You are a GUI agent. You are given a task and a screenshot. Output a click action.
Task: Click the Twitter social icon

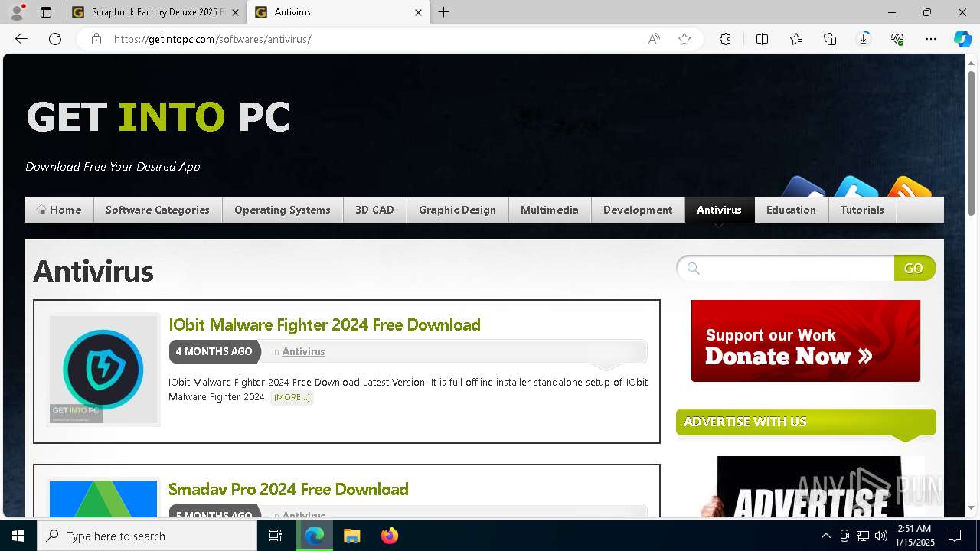(856, 187)
